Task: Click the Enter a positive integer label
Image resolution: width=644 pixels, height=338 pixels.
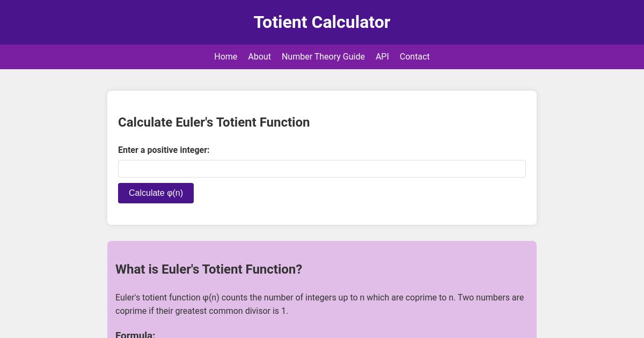Action: (x=164, y=150)
